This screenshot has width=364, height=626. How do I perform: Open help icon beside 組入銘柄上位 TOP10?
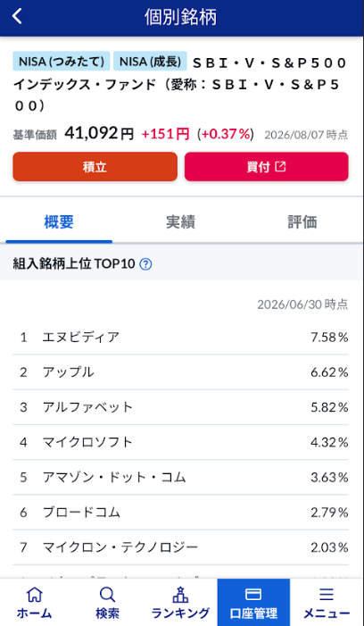point(146,264)
